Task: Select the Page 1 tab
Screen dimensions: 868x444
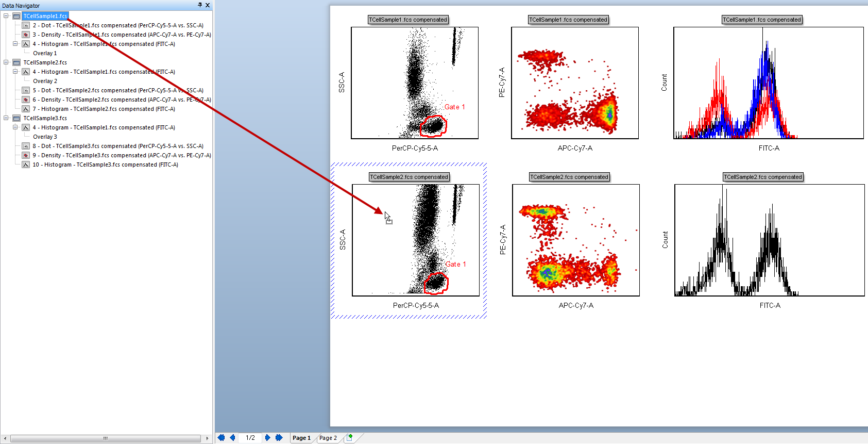Action: [301, 438]
